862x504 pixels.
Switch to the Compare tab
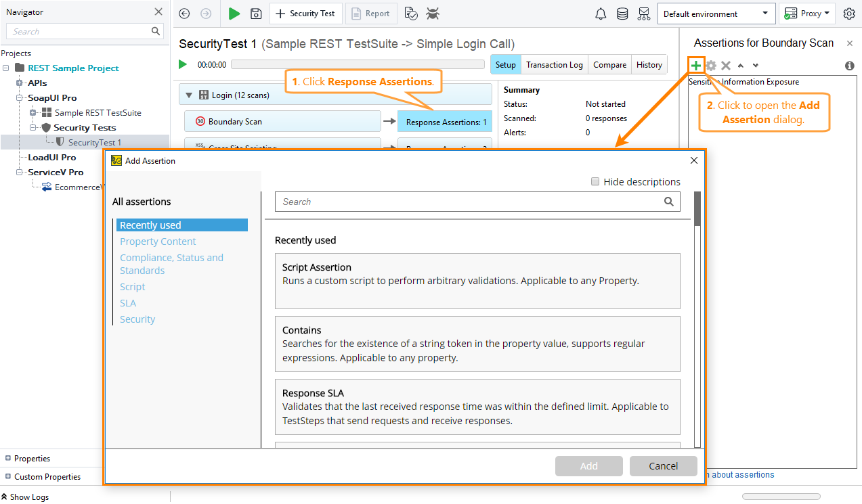pyautogui.click(x=610, y=65)
